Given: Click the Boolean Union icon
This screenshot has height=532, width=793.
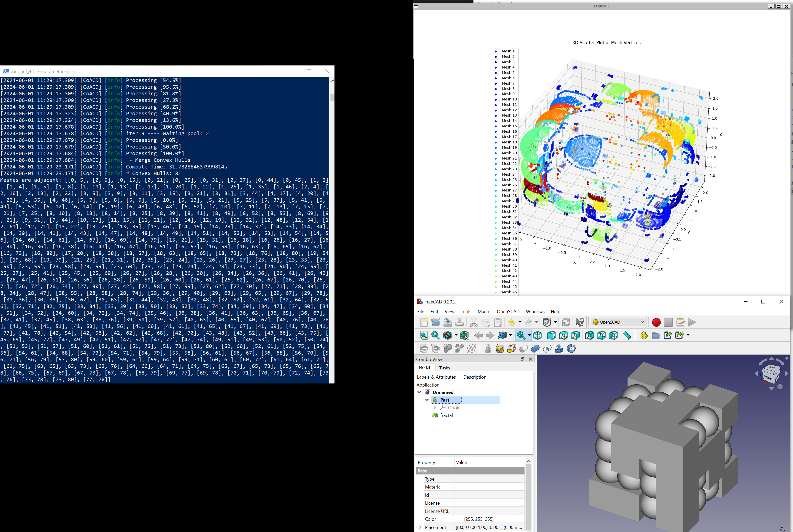Looking at the screenshot, I should tap(535, 348).
